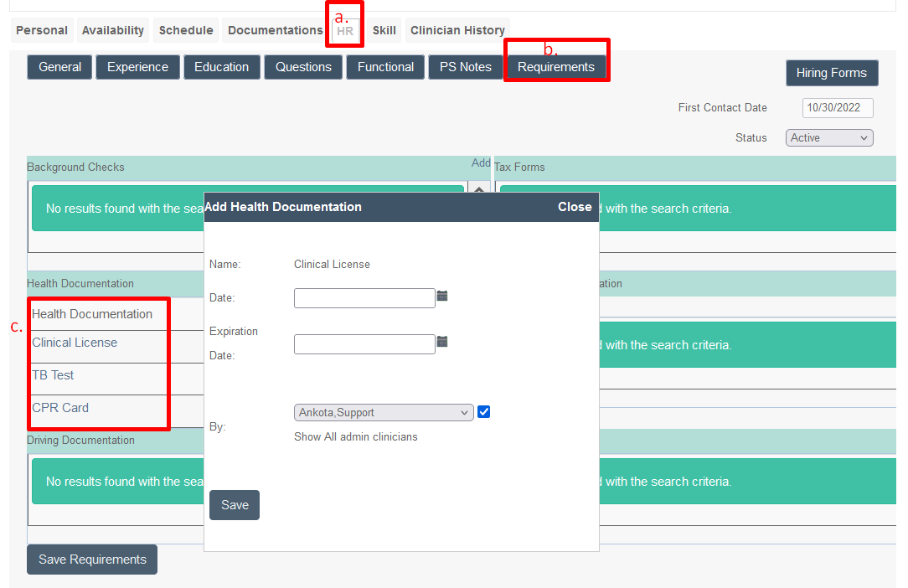Focus the Date input field
The height and width of the screenshot is (588, 908).
coord(364,298)
